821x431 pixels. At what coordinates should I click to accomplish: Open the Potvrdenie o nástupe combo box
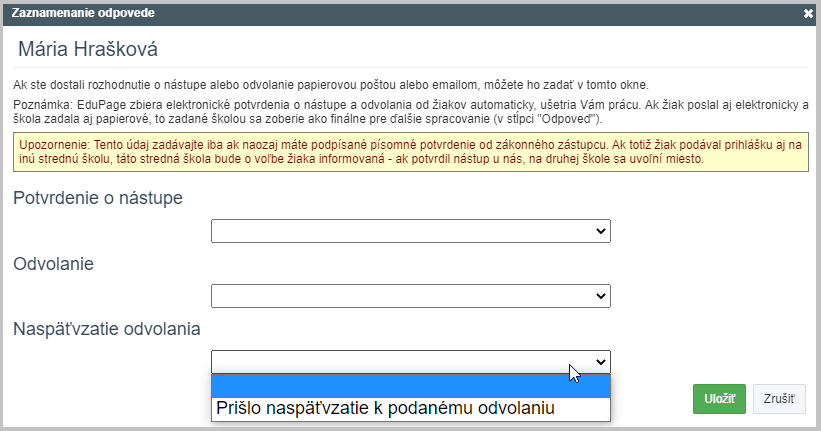point(410,231)
